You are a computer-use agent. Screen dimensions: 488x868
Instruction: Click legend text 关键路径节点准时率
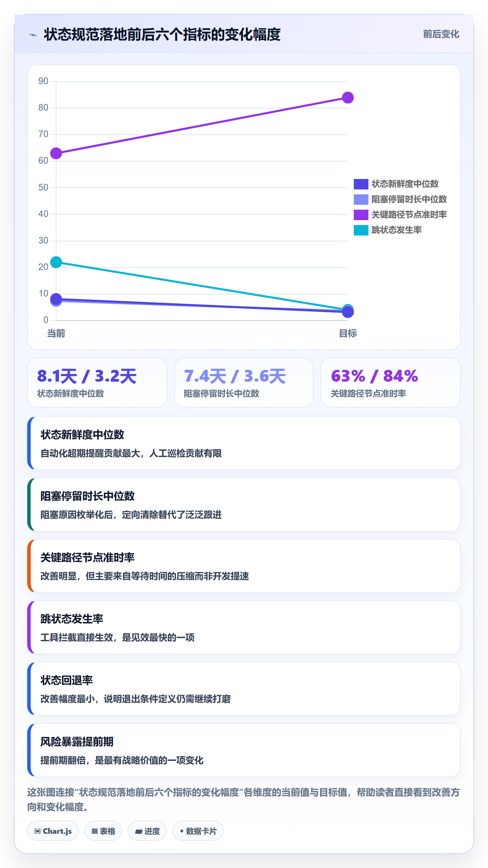pos(409,215)
